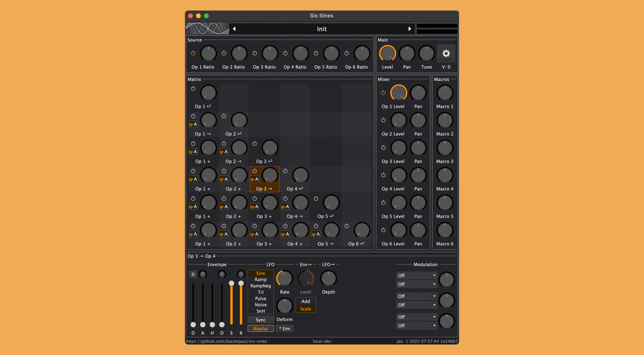Toggle power icon for Op 3 Ratio
The image size is (644, 355).
click(255, 53)
